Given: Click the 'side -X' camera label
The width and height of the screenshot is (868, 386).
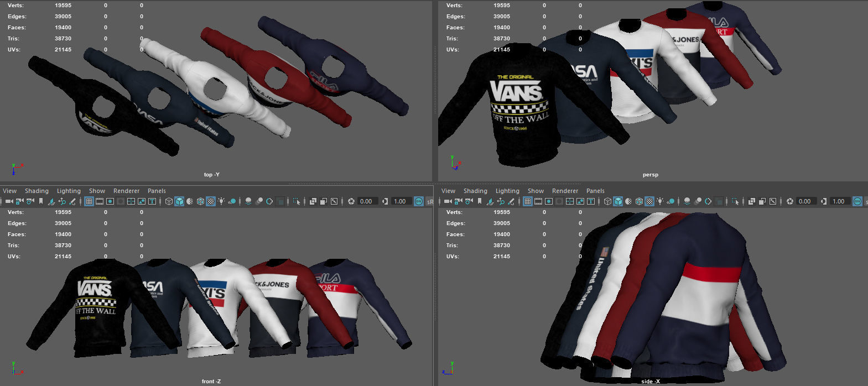Looking at the screenshot, I should (651, 382).
